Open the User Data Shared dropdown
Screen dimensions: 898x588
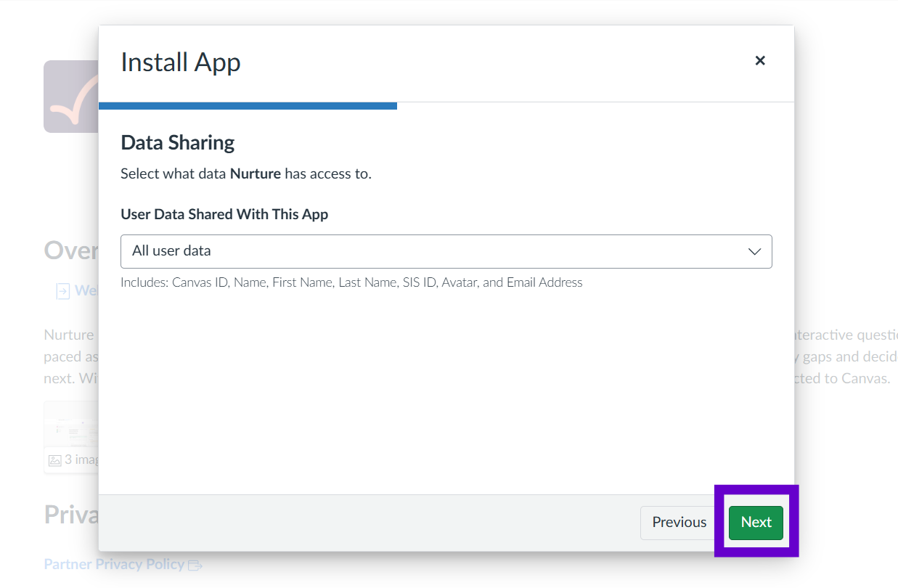click(x=446, y=251)
